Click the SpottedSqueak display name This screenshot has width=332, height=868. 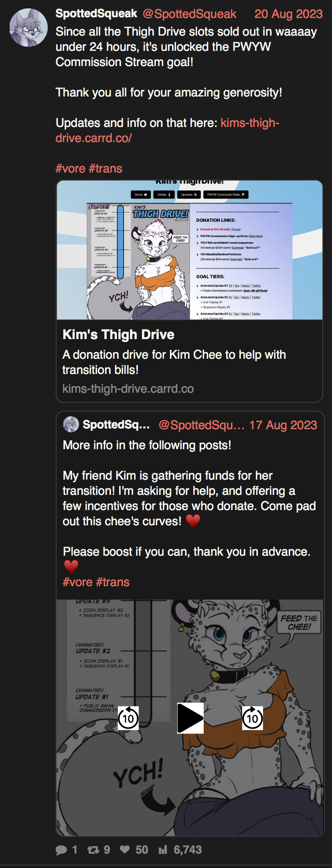tap(97, 14)
